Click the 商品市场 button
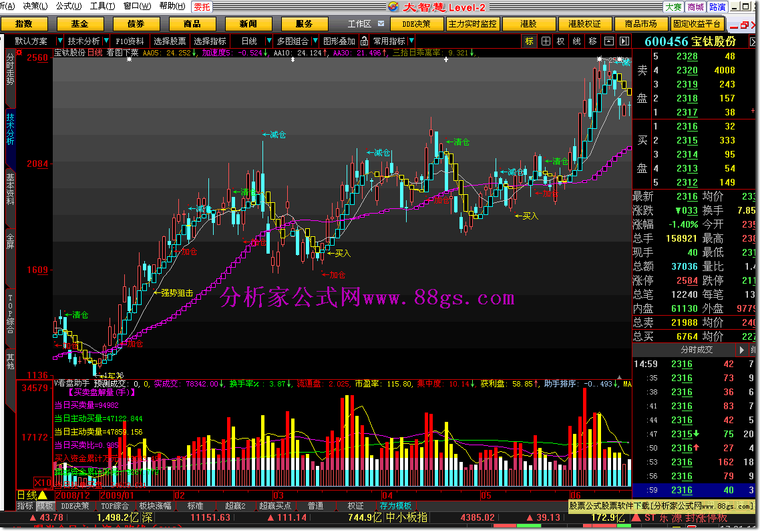 coord(641,24)
